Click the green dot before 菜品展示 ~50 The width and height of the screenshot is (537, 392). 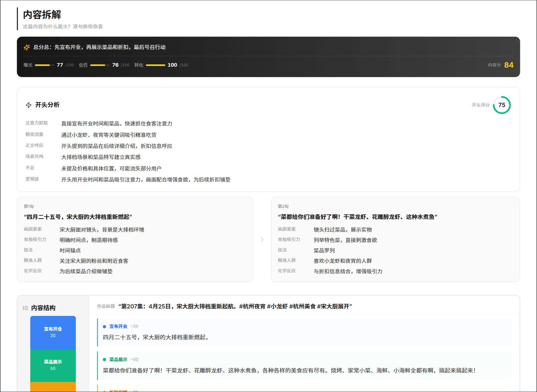tap(104, 360)
